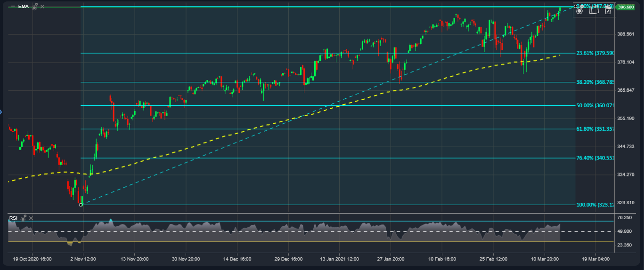Click the 61.80% Fibonacci level label
The image size is (644, 270).
click(x=595, y=129)
